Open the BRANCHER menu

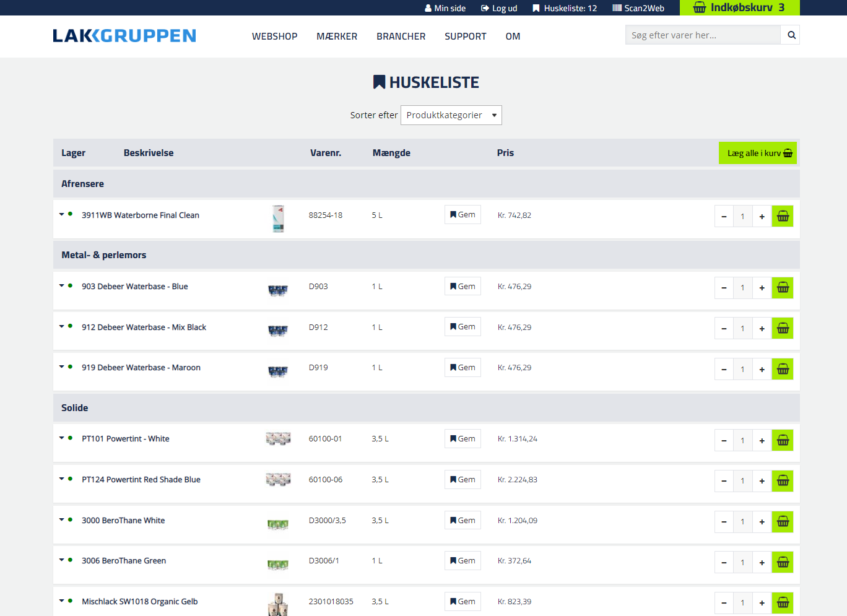tap(401, 37)
